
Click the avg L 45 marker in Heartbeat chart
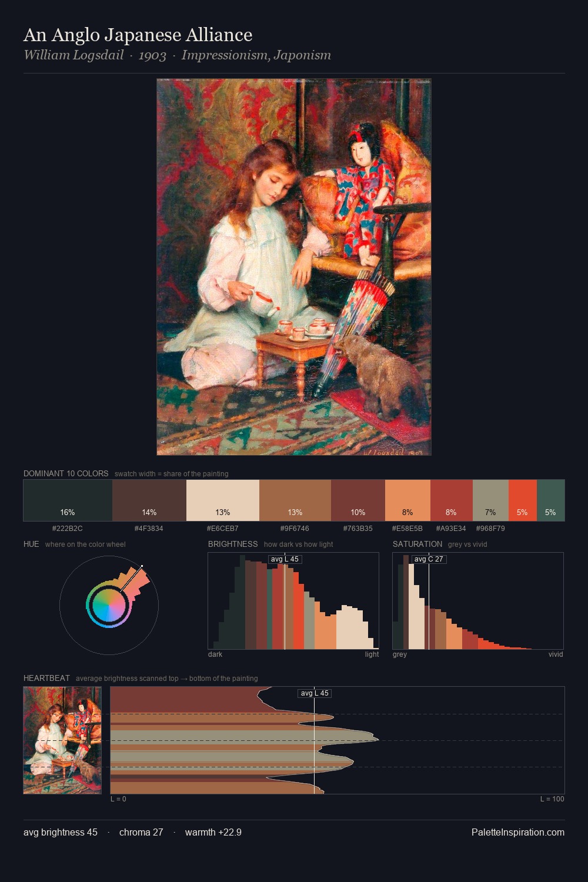pyautogui.click(x=315, y=693)
